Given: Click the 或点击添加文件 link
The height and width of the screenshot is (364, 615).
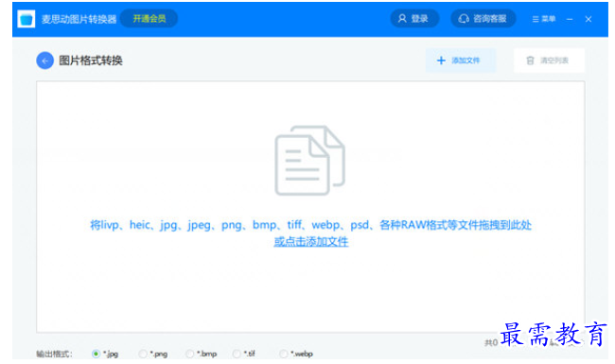Looking at the screenshot, I should point(311,242).
